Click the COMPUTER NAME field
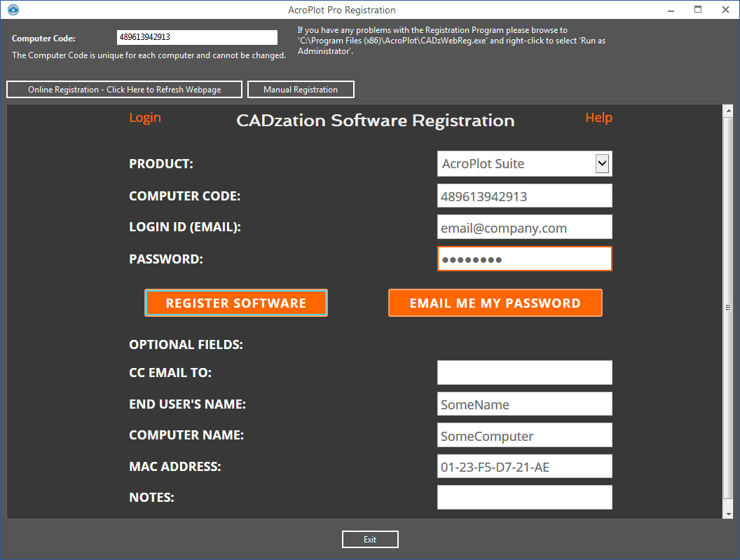740x560 pixels. point(525,435)
